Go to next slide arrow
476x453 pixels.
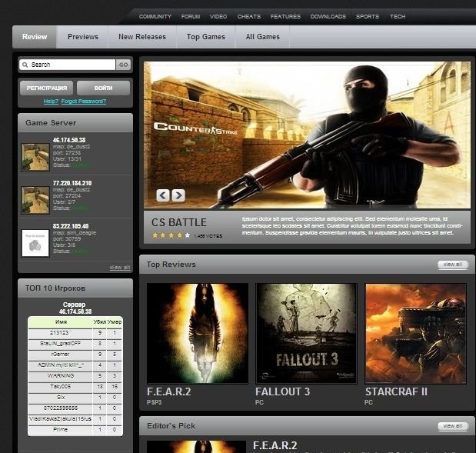point(178,195)
